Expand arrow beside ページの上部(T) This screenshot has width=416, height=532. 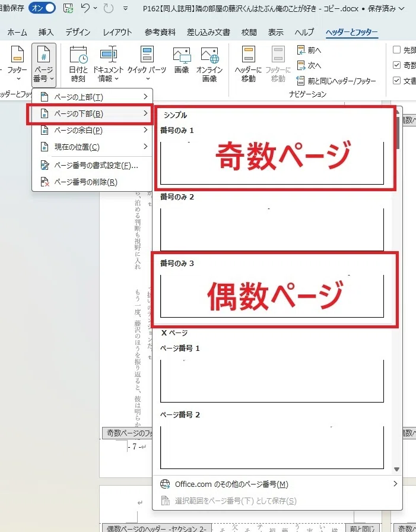pyautogui.click(x=145, y=97)
